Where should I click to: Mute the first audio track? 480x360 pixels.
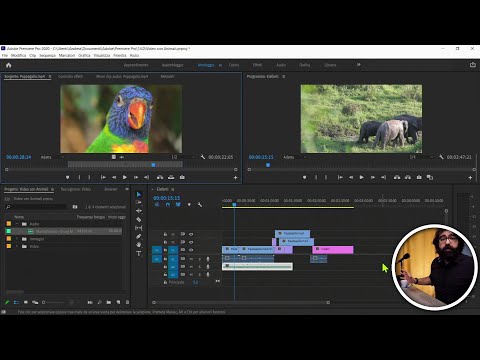[191, 259]
